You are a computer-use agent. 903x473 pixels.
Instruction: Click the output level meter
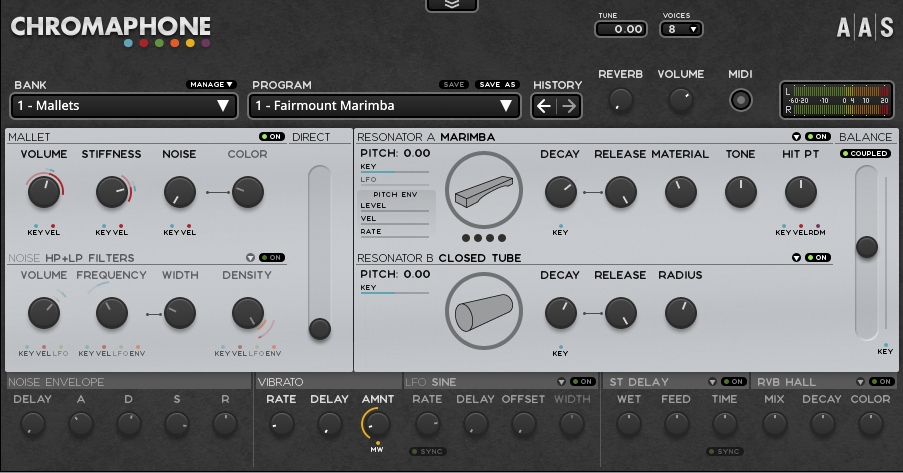[836, 100]
